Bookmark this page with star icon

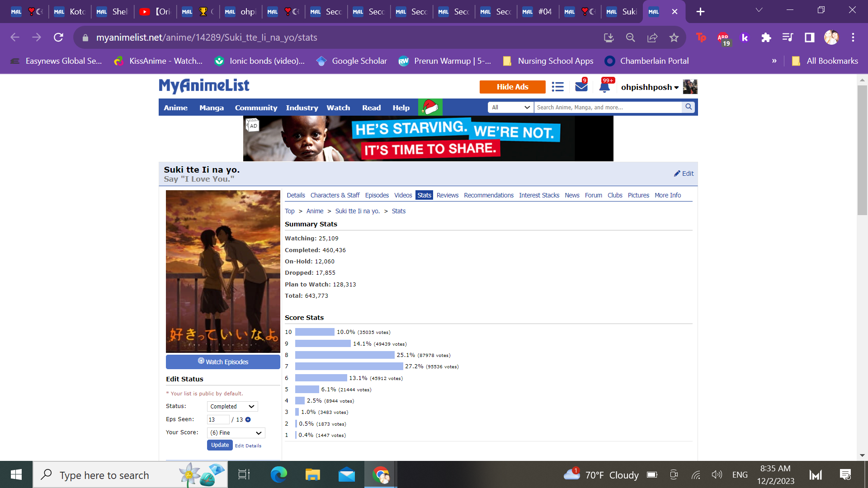click(x=674, y=38)
